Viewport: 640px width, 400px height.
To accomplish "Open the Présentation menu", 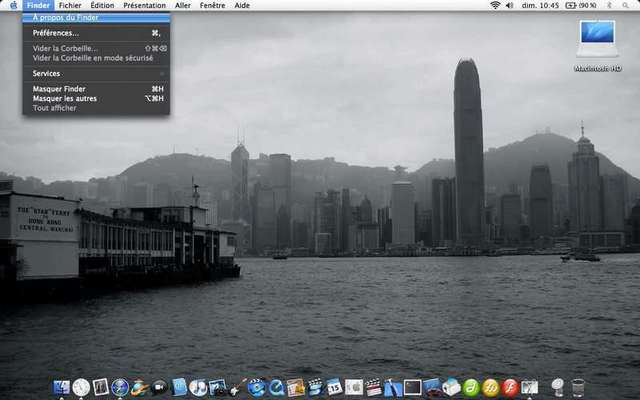I will click(x=144, y=5).
